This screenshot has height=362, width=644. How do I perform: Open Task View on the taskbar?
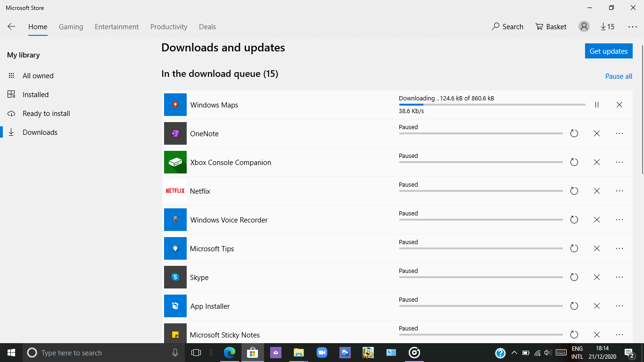[196, 353]
